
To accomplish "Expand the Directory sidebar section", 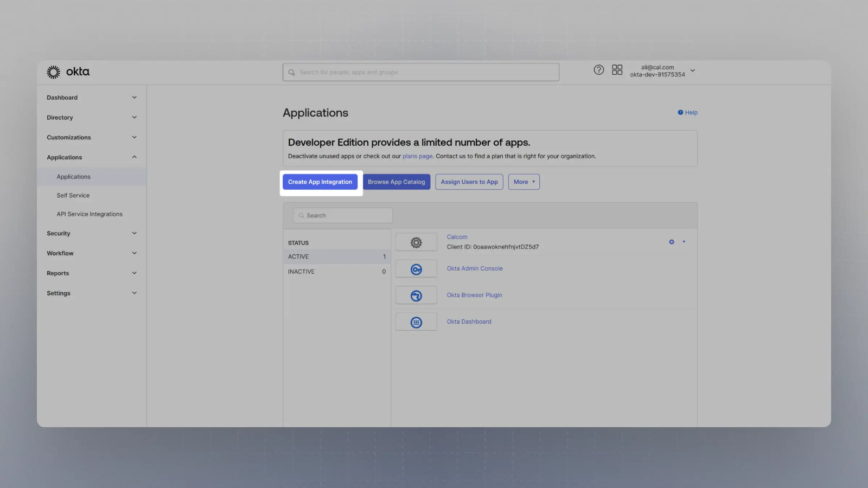I will 92,118.
